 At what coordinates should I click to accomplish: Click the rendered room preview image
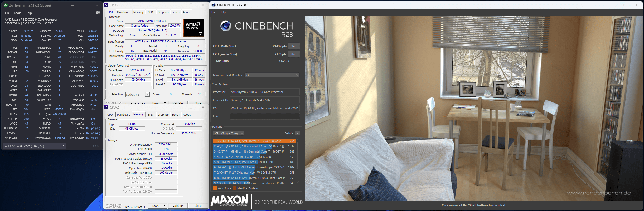pyautogui.click(x=474, y=108)
